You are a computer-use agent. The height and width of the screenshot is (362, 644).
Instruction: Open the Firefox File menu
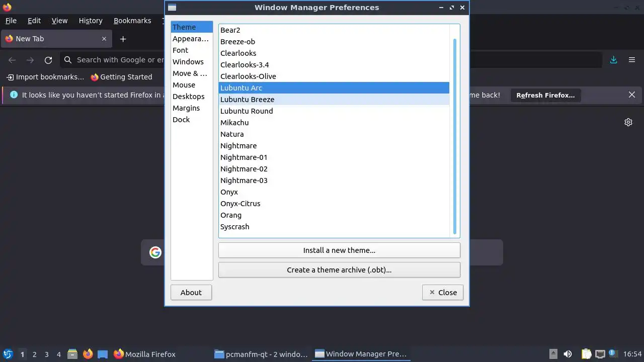coord(11,21)
